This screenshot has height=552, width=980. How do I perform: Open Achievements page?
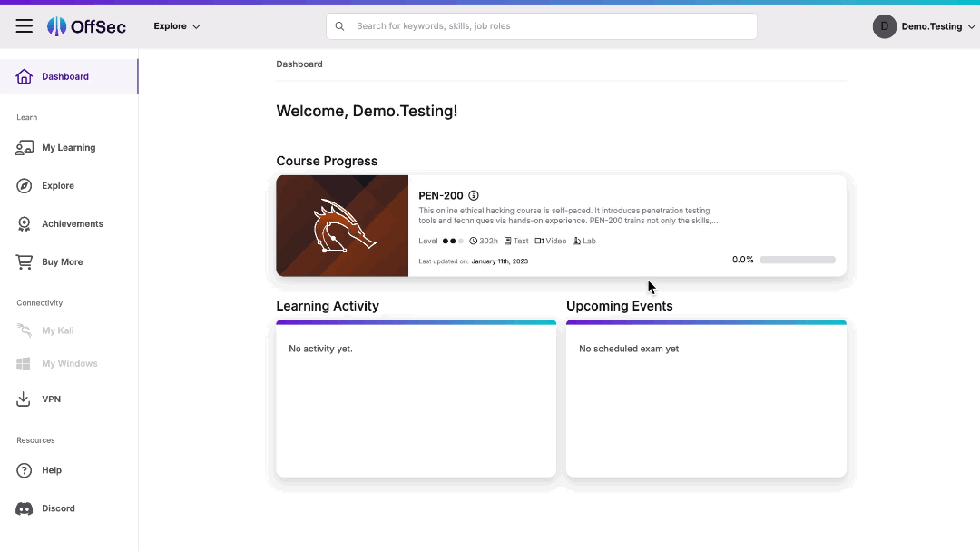pyautogui.click(x=73, y=224)
